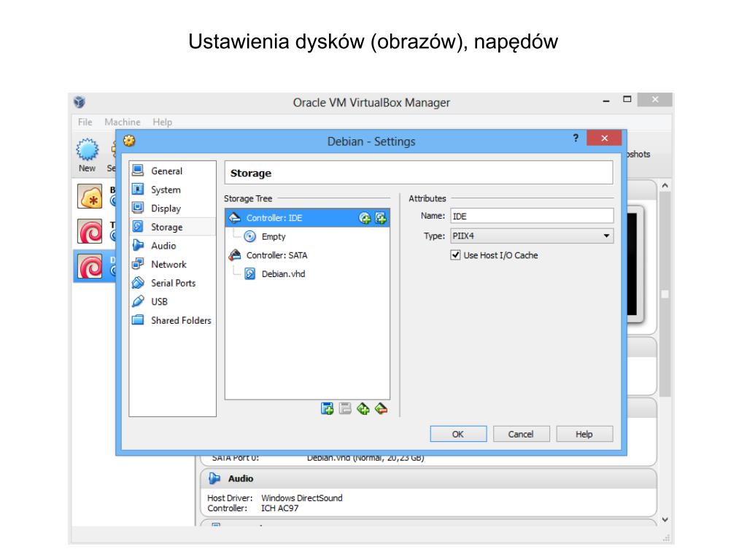Click the Serial Ports connector icon
747x560 pixels.
[x=138, y=282]
